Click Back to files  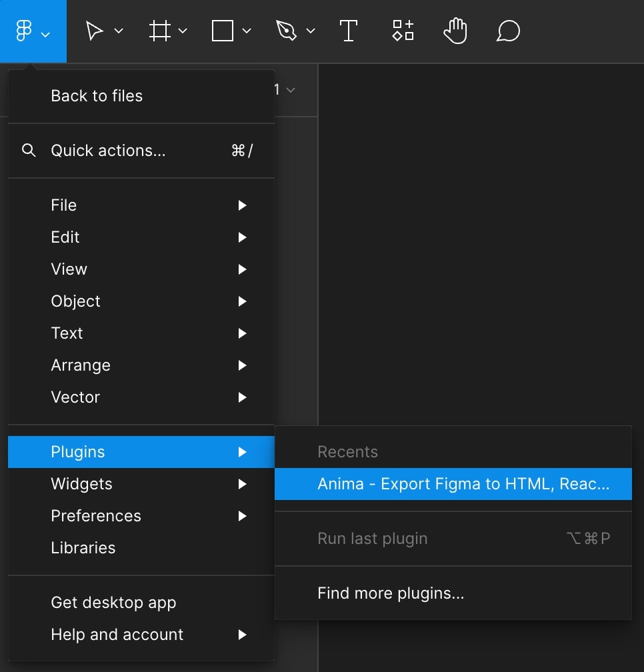coord(97,96)
